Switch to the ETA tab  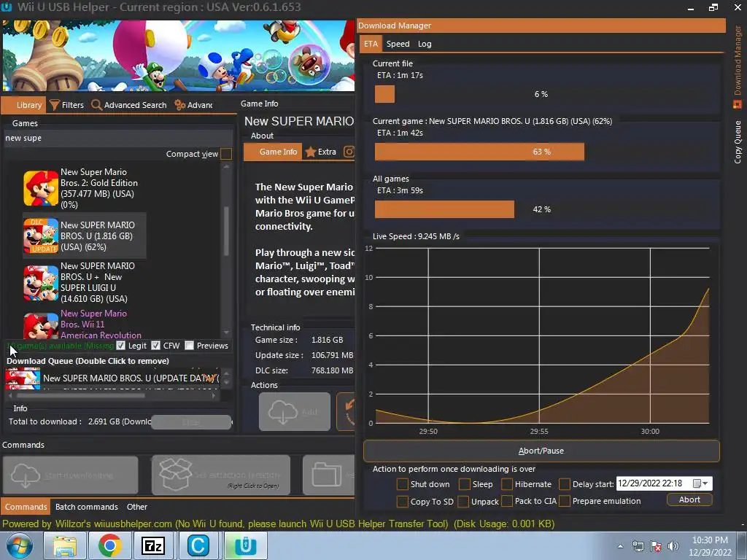tap(371, 44)
